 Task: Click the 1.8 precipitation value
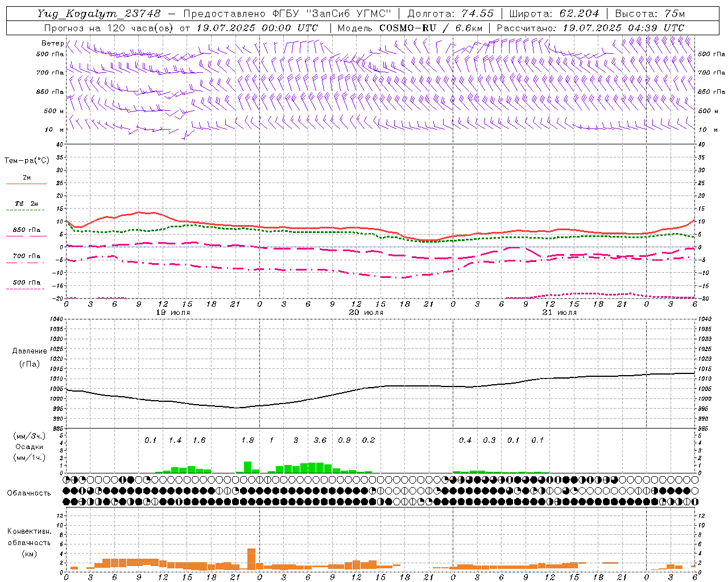[247, 440]
